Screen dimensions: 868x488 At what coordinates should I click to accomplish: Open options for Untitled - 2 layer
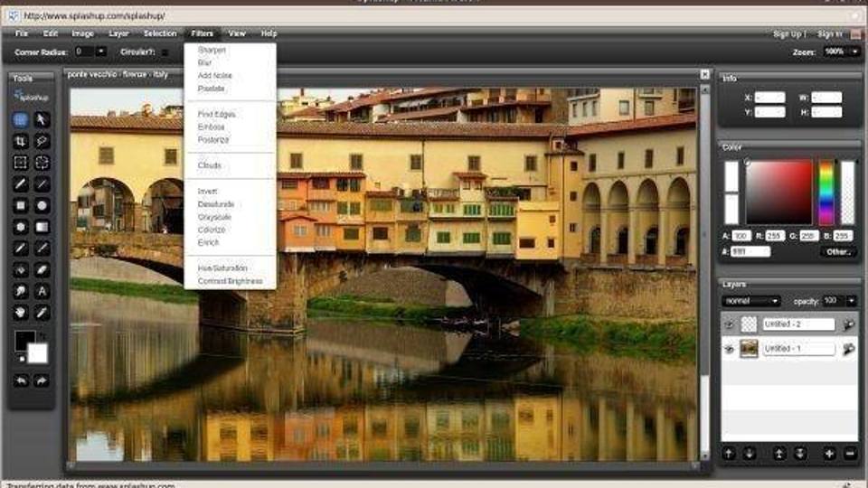pos(848,324)
